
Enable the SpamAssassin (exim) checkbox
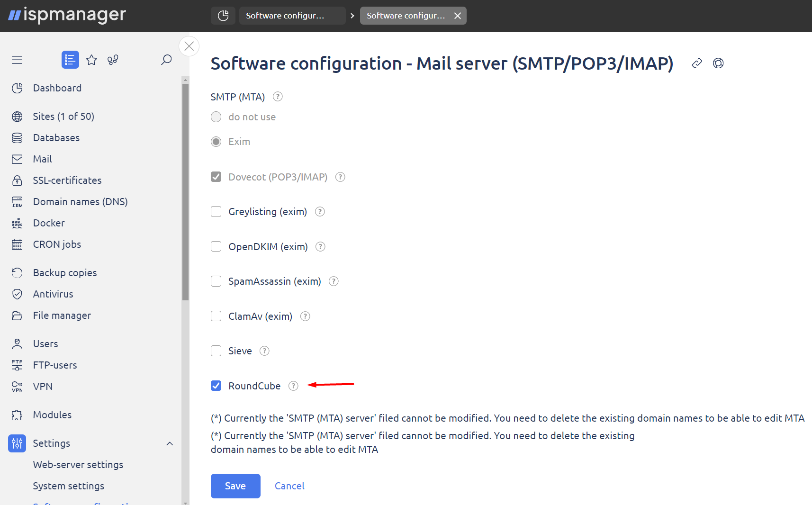pos(216,281)
